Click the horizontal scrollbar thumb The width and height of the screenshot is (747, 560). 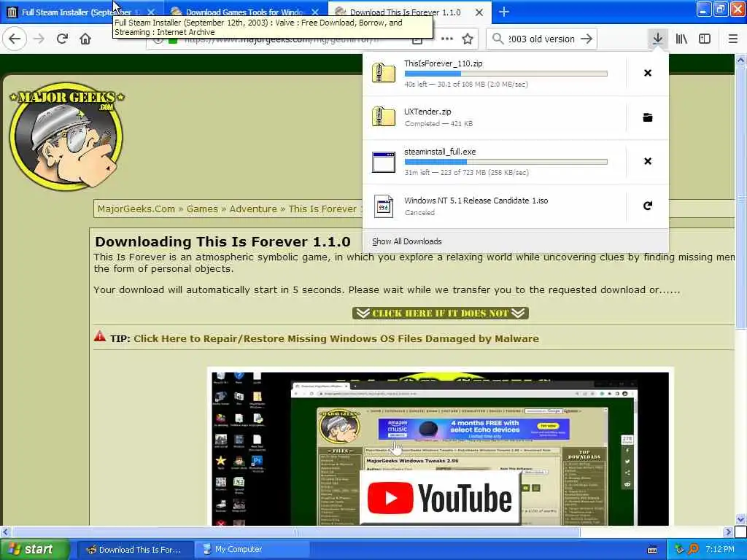(295, 532)
